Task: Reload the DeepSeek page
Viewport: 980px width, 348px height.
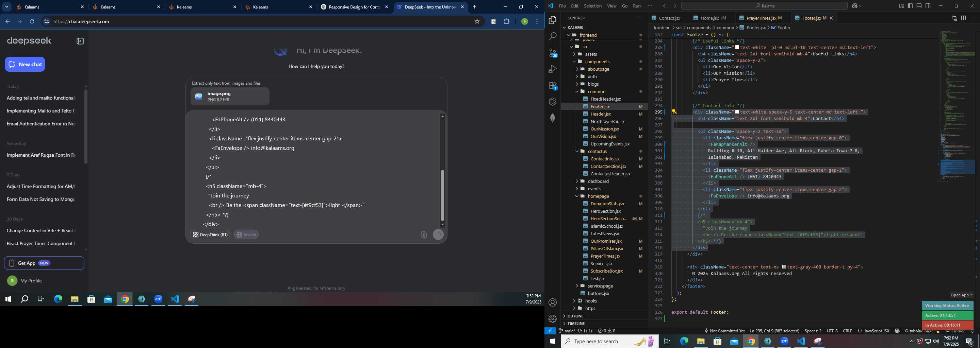Action: pos(32,22)
